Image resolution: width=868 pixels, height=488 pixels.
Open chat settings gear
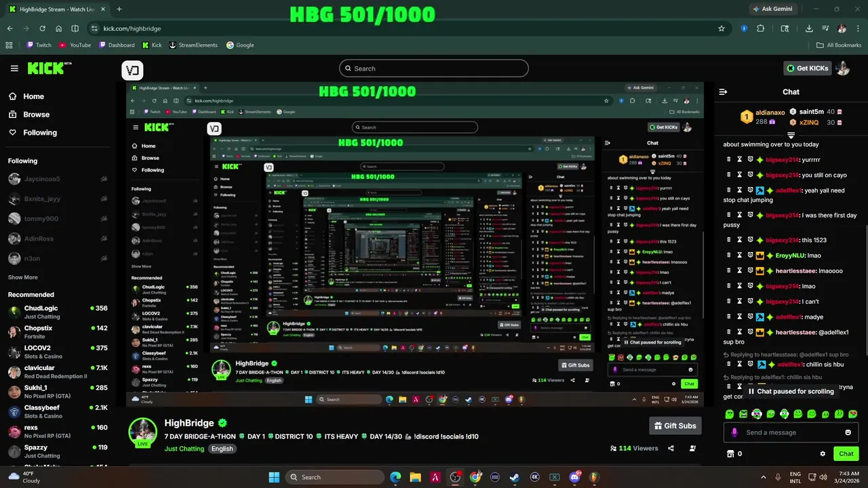tap(823, 453)
